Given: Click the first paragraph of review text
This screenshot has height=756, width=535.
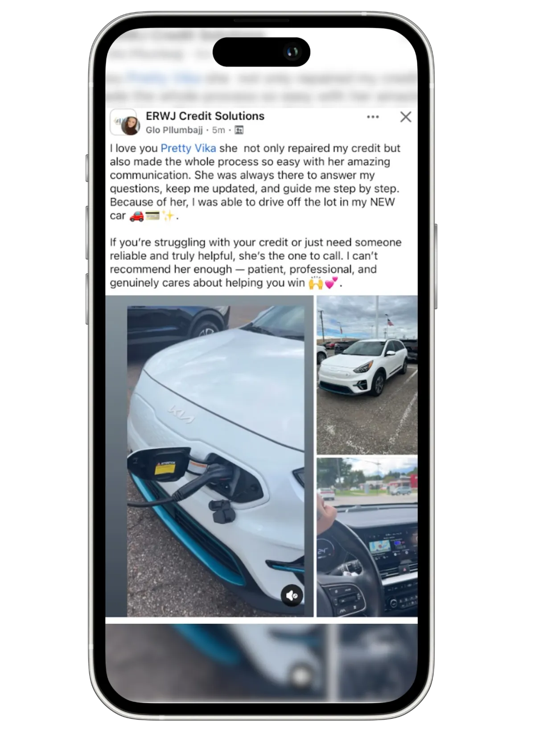Looking at the screenshot, I should pos(255,182).
